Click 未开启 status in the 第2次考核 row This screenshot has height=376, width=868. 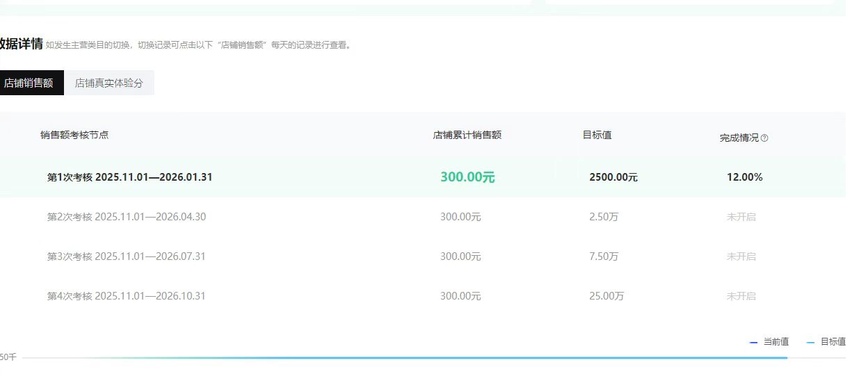(741, 217)
